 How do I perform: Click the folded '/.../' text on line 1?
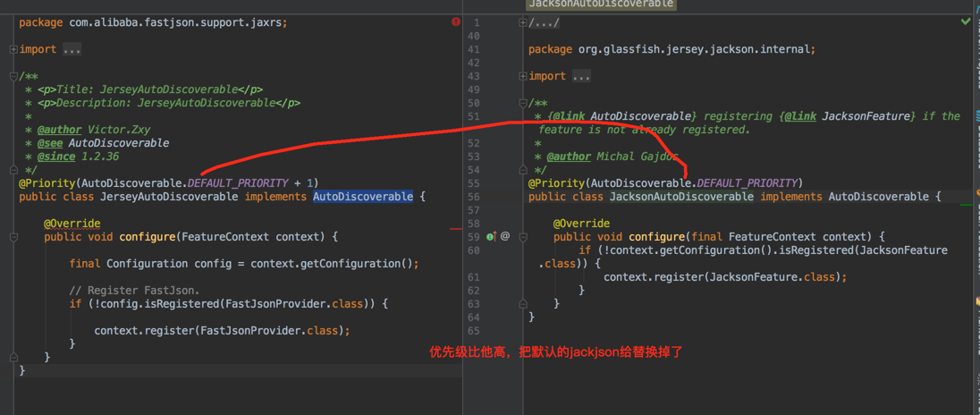point(545,23)
